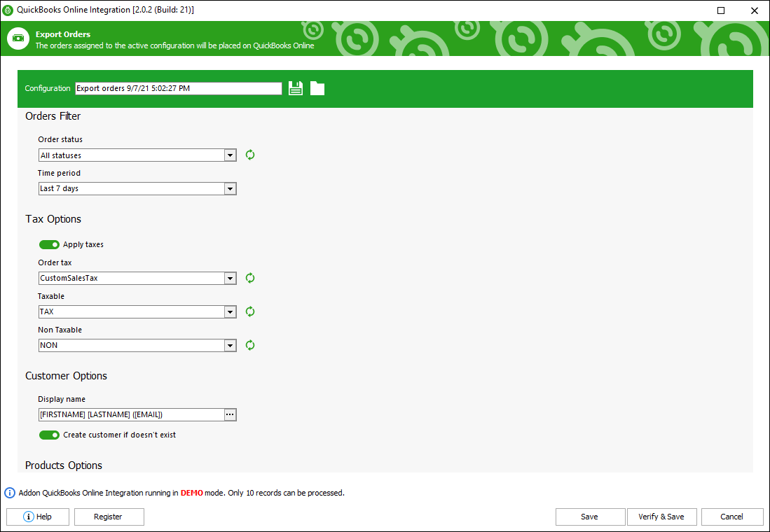Click the Tax Options heading
The width and height of the screenshot is (770, 532).
tap(53, 219)
